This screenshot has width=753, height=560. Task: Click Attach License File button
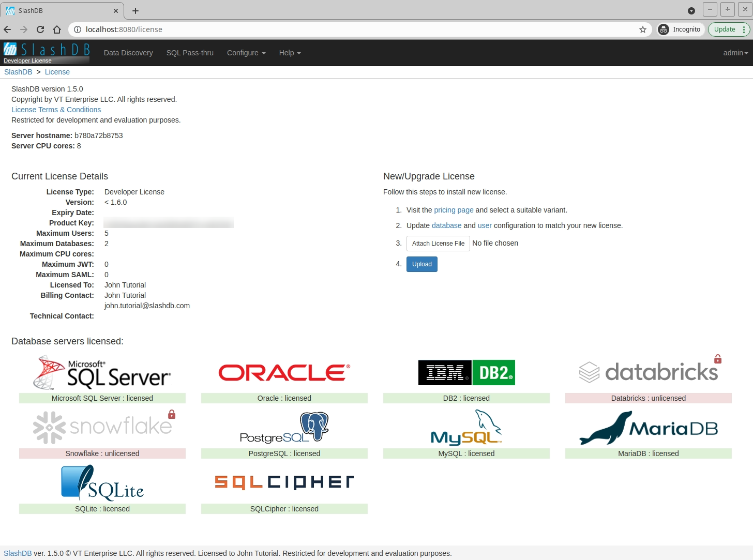point(438,244)
